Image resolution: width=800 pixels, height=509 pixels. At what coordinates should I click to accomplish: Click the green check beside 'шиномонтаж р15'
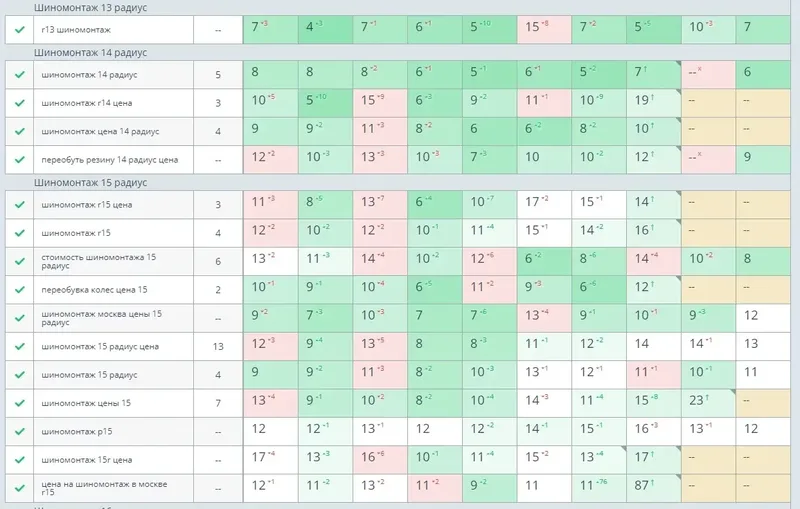pos(19,432)
